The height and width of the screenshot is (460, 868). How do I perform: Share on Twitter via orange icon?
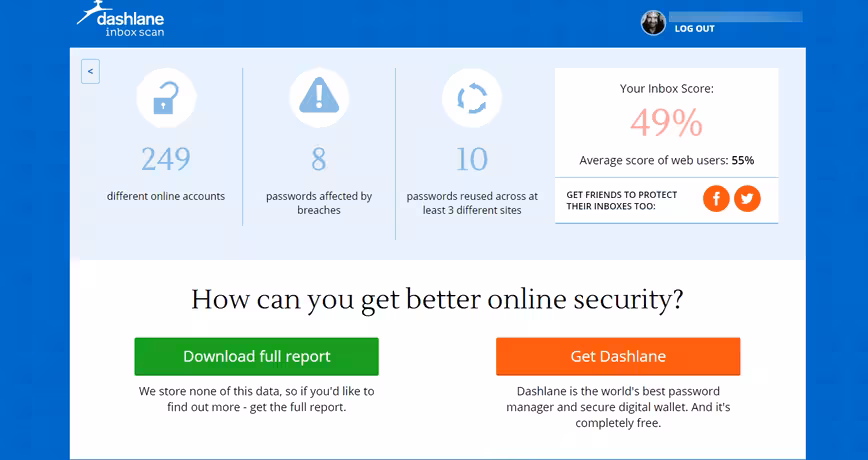[x=747, y=198]
